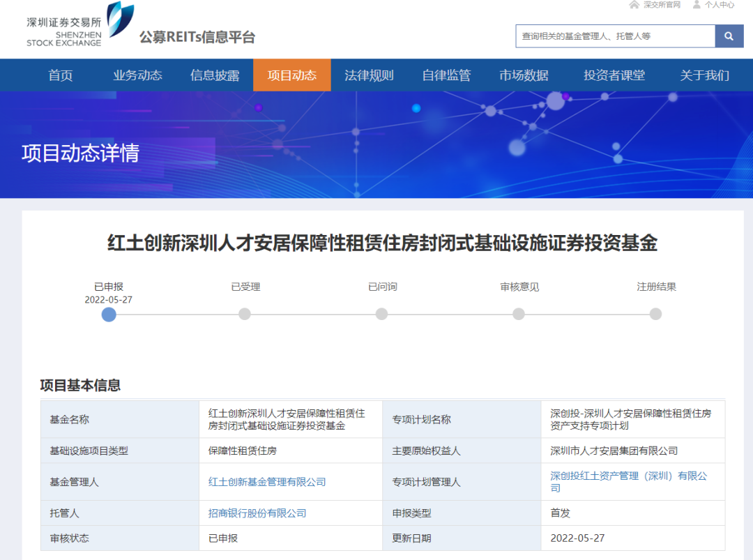Screen dimensions: 753x560
Task: Click the home icon beside 深交所官网
Action: click(634, 5)
